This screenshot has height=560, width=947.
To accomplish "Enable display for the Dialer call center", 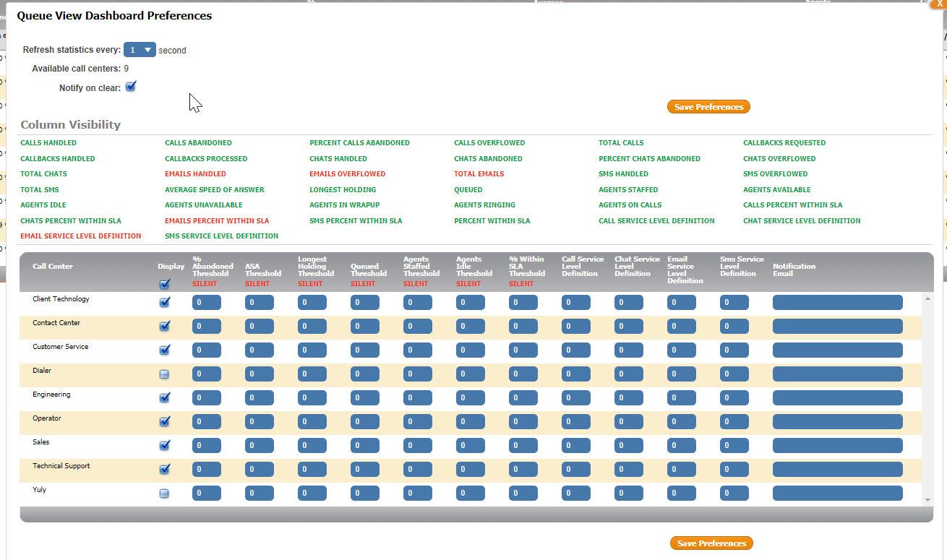I will (165, 374).
